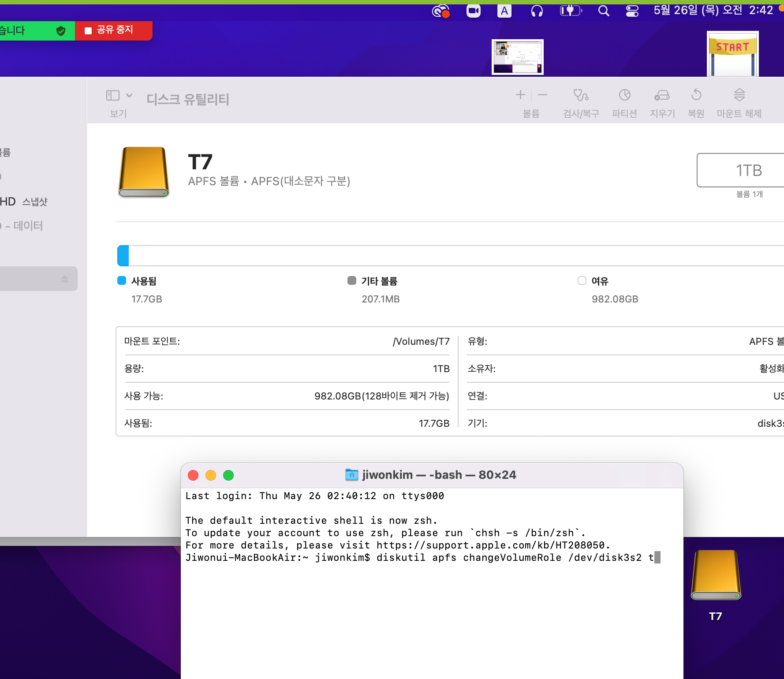The height and width of the screenshot is (679, 784).
Task: Click the Terminal title 'jiwonkim — -bash — 80×24'
Action: 439,475
